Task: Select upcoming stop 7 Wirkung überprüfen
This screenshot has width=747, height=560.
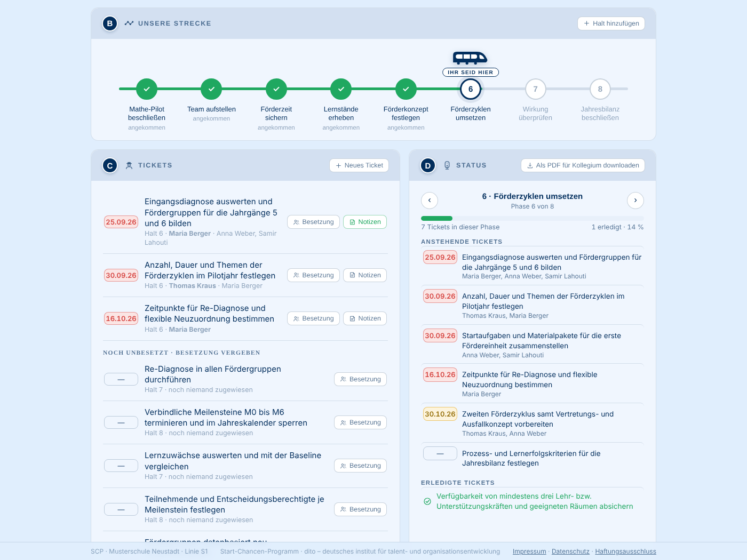Action: (x=536, y=89)
